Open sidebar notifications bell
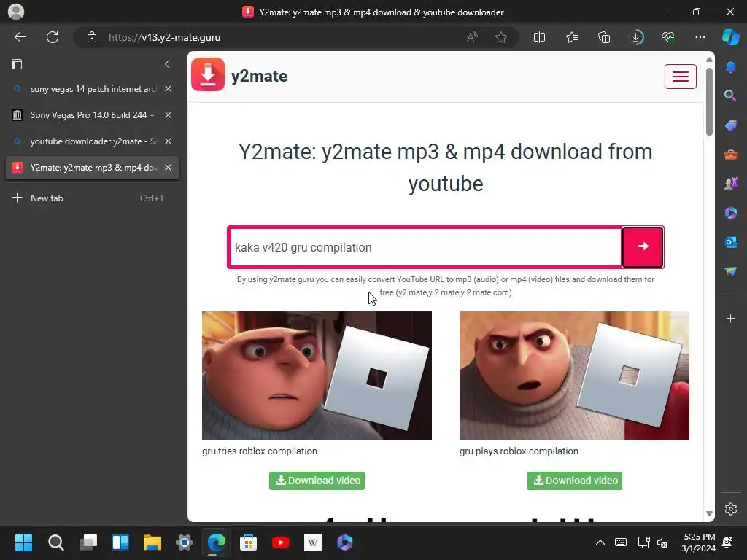This screenshot has width=747, height=560. 731,68
